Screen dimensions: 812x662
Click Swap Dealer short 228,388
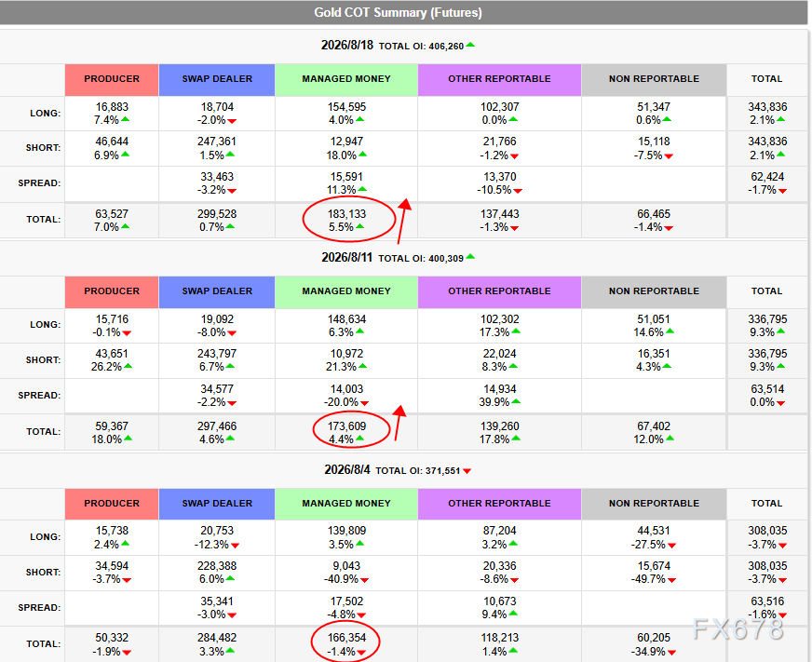[217, 566]
